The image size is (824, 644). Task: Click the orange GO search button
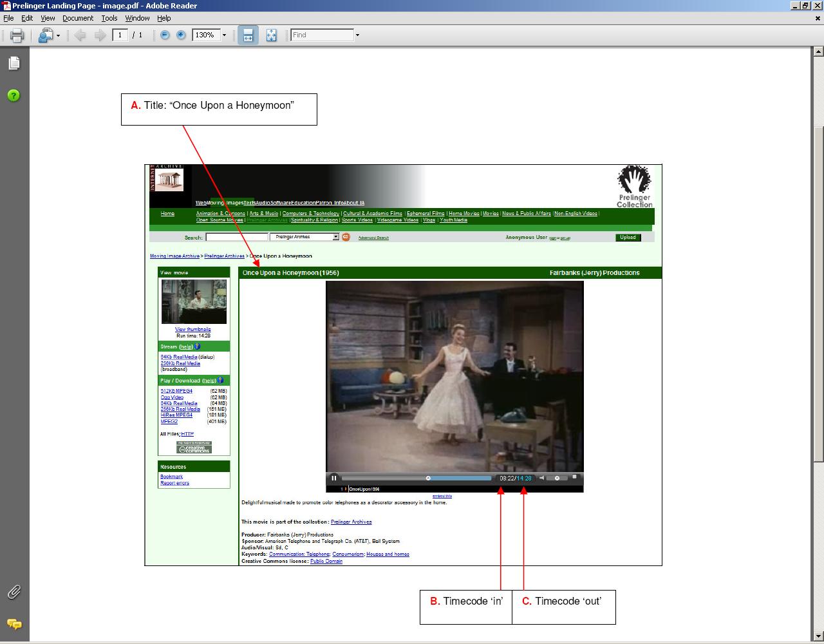tap(346, 237)
